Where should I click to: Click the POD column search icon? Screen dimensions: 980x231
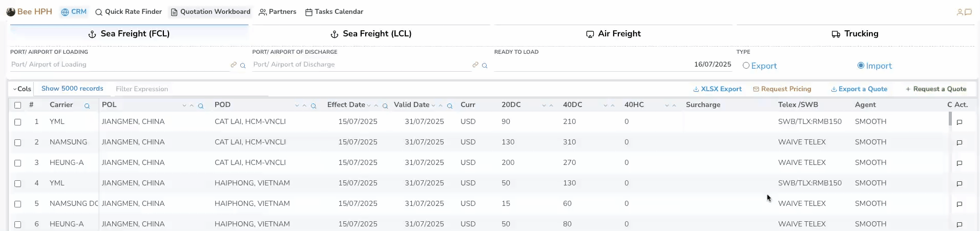[314, 106]
